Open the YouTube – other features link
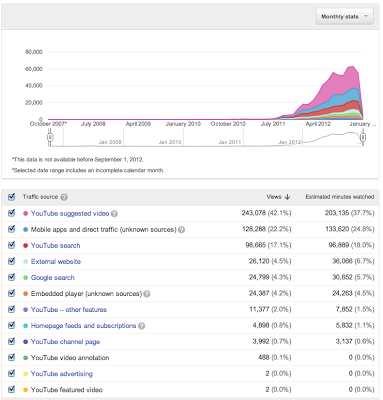Viewport: 383px width, 400px height. click(x=69, y=310)
